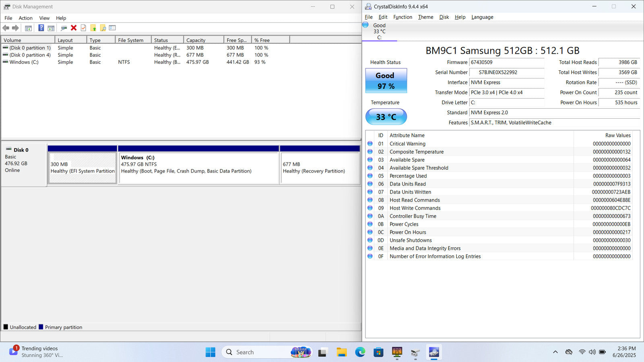Select the Windows (C:) volume row
Screen dimensions: 644x362
pyautogui.click(x=24, y=62)
